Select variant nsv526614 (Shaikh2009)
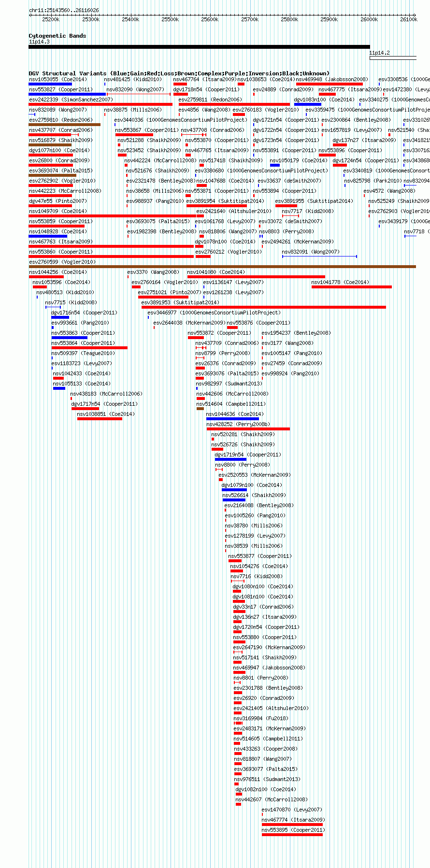 point(254,495)
